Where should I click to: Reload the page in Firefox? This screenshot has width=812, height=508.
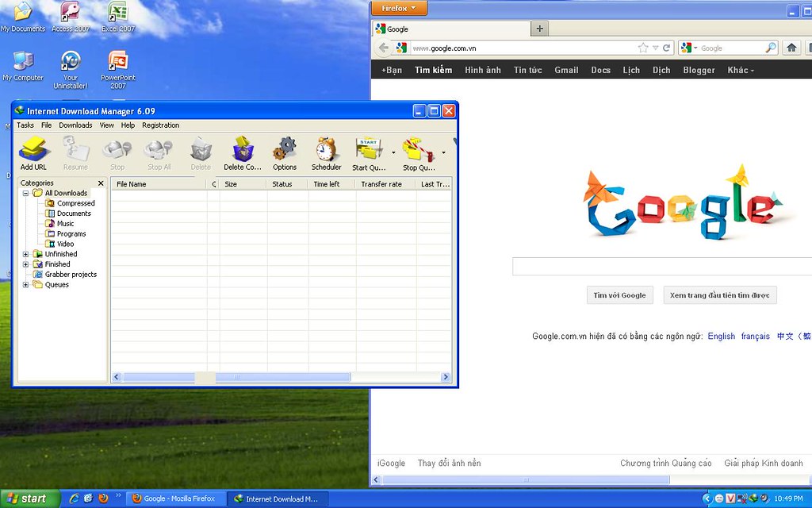pyautogui.click(x=666, y=48)
